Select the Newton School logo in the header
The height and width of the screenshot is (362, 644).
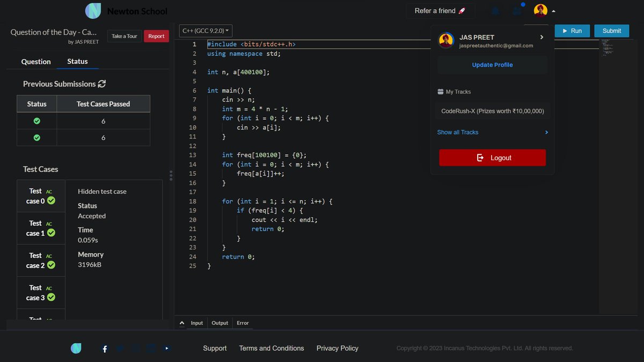(92, 11)
